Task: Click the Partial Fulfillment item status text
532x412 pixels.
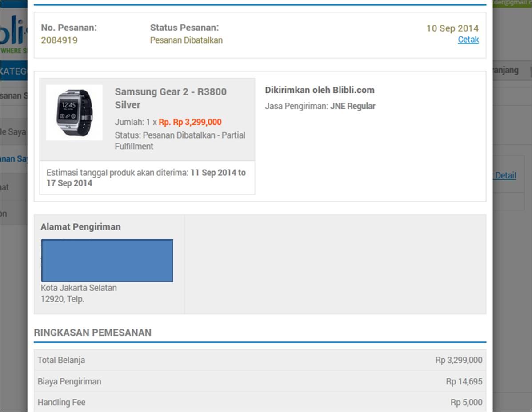Action: tap(180, 141)
